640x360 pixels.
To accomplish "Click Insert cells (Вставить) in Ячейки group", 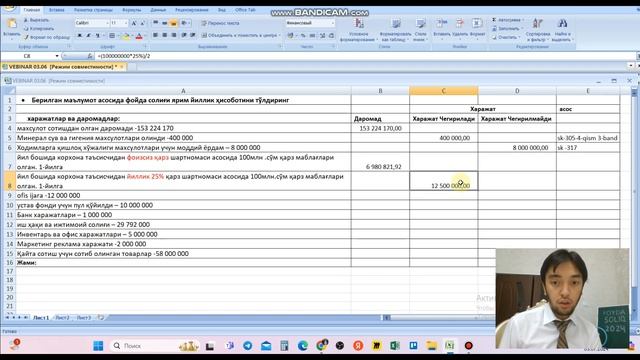I will (442, 28).
